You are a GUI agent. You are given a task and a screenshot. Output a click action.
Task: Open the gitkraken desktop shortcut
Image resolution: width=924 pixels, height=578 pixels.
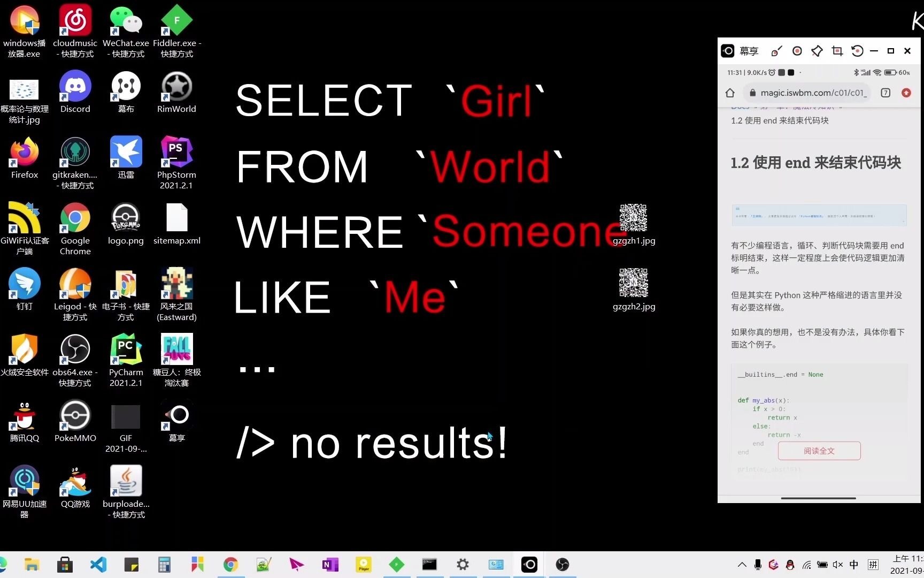coord(75,163)
